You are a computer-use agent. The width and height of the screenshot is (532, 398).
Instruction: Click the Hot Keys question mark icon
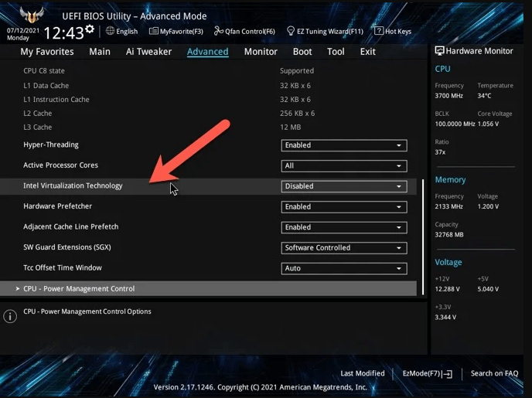pos(379,31)
